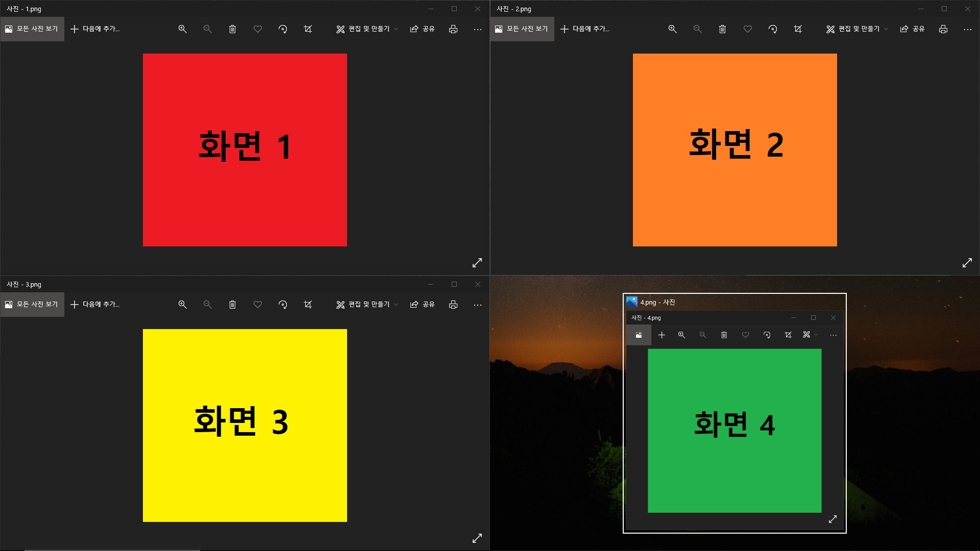Screen dimensions: 980x551
Task: Click trash icon in 4.png preview
Action: (724, 335)
